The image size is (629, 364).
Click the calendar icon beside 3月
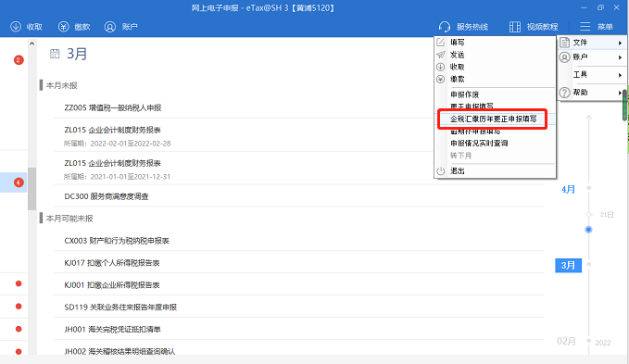[x=55, y=54]
